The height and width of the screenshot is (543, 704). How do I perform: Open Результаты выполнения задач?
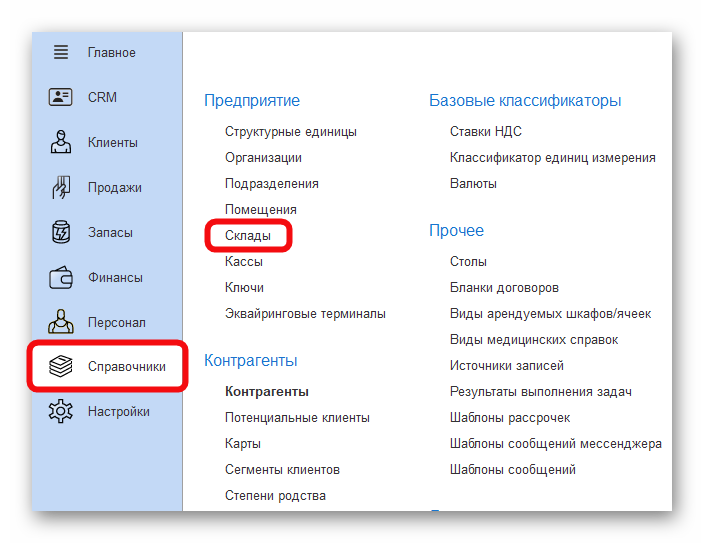coord(541,392)
